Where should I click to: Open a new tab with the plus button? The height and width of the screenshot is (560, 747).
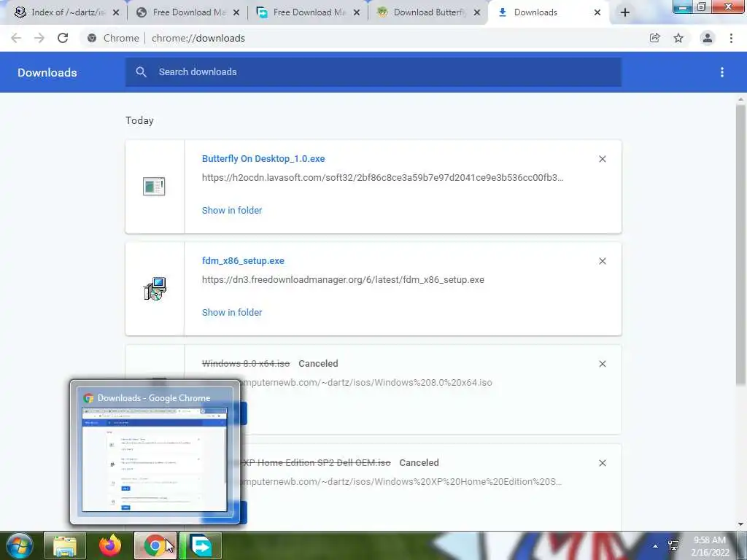coord(625,13)
